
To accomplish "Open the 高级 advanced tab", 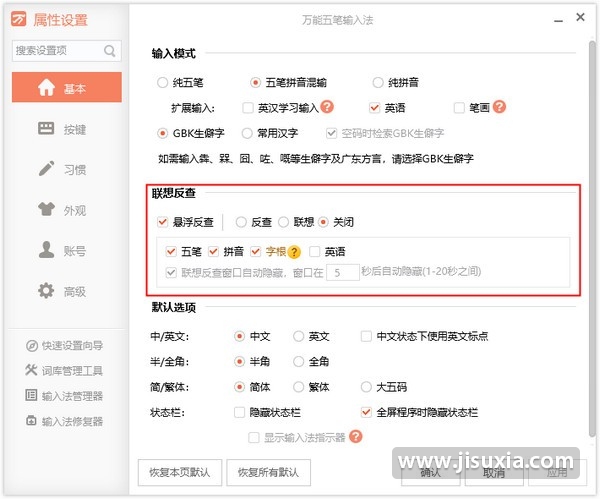I will tap(67, 291).
